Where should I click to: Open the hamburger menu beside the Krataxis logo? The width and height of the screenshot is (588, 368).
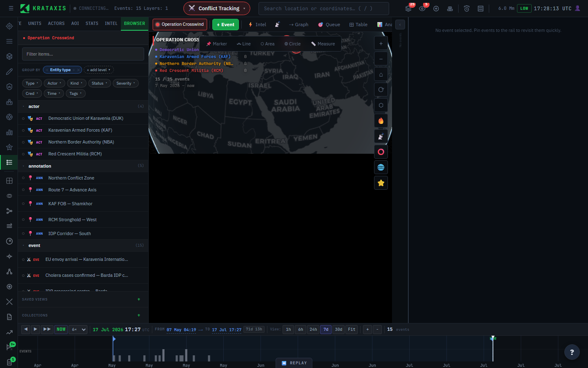pos(11,8)
